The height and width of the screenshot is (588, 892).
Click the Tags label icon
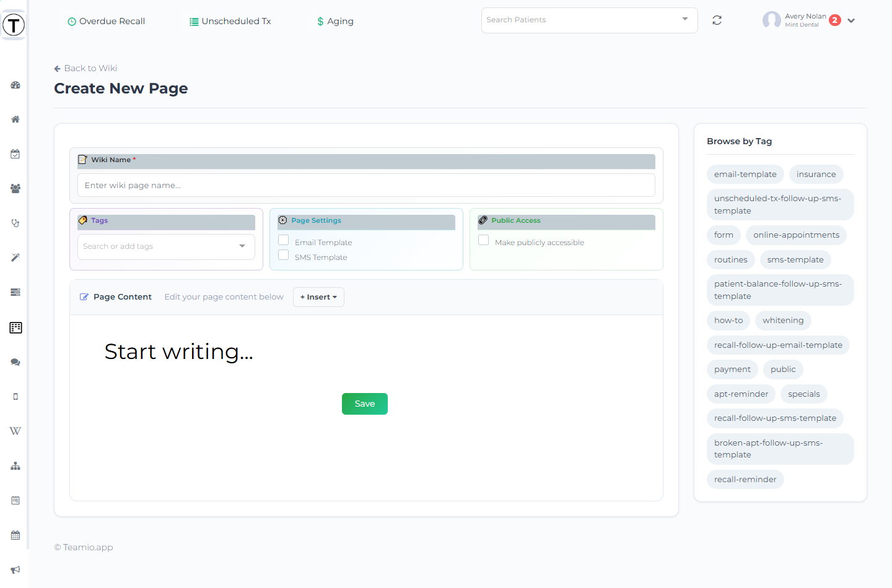83,220
